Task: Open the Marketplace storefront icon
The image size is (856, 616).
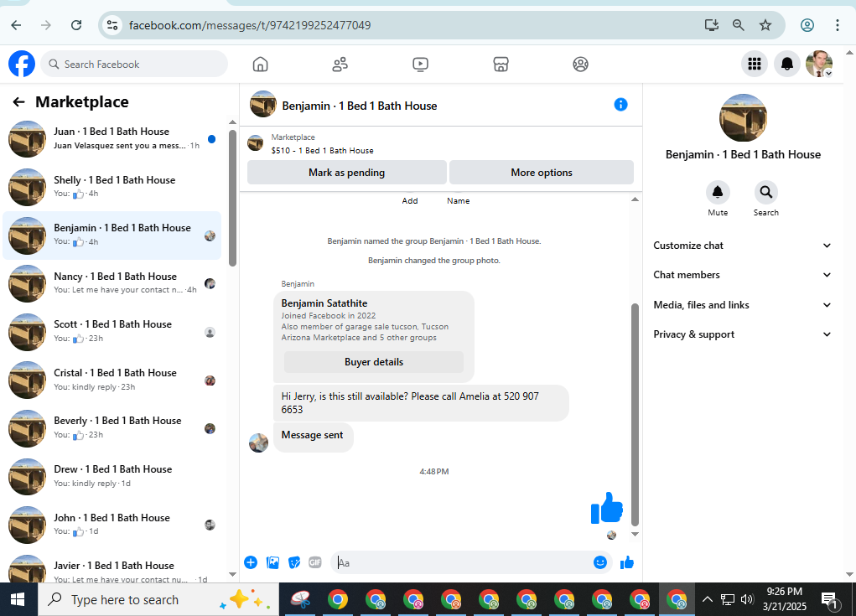Action: [501, 65]
